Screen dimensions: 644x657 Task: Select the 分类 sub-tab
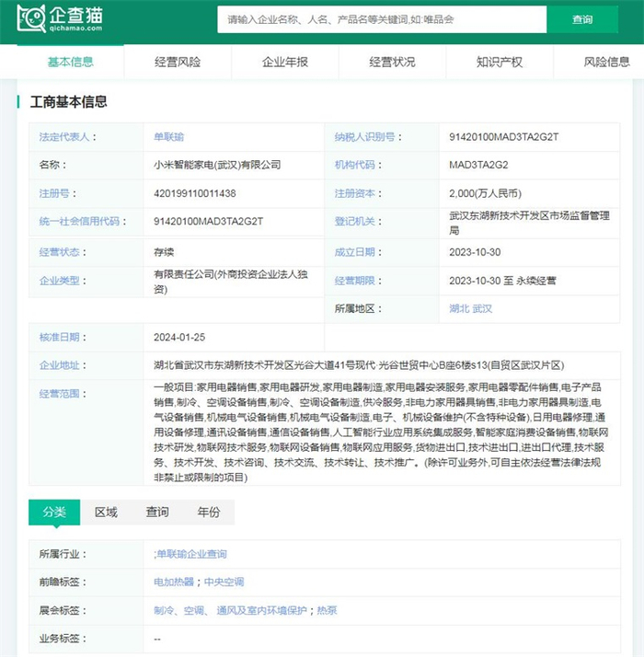[54, 512]
